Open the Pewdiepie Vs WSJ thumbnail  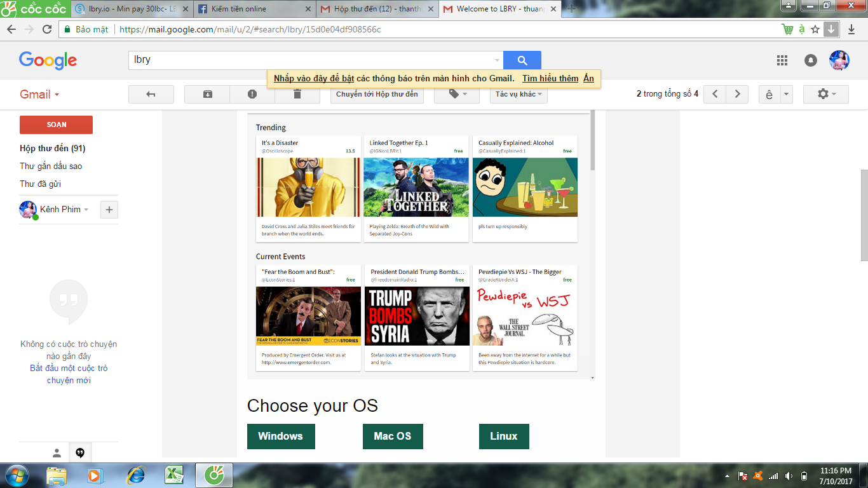point(525,316)
